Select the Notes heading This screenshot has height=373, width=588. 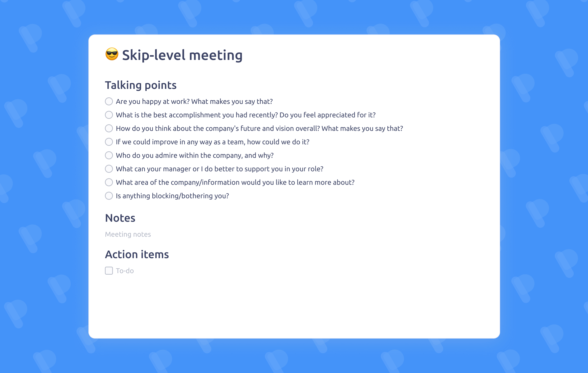pos(120,218)
